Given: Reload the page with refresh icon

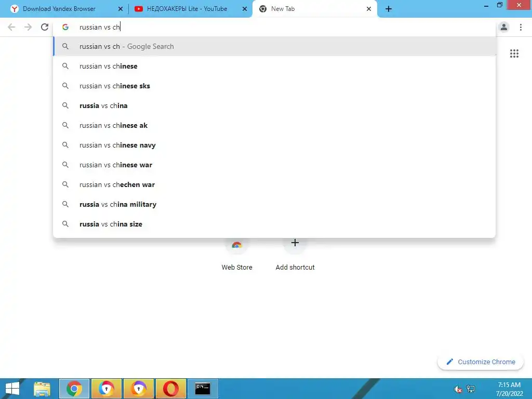Looking at the screenshot, I should tap(45, 27).
